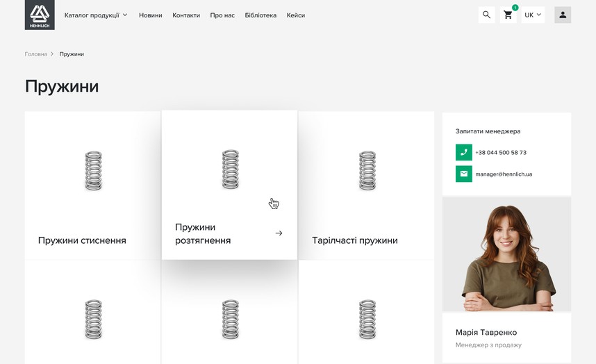
Task: Open Про нас page
Action: click(x=222, y=15)
